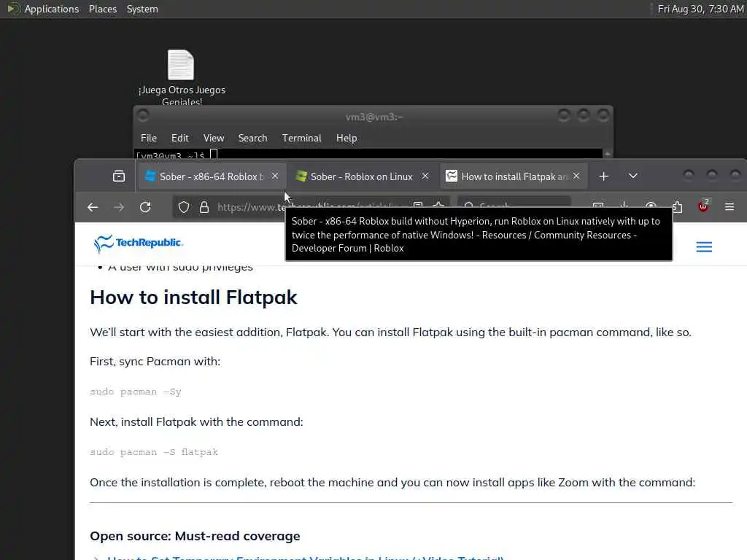Screen dimensions: 747x560
Task: Open the terminal View menu
Action: [x=214, y=138]
